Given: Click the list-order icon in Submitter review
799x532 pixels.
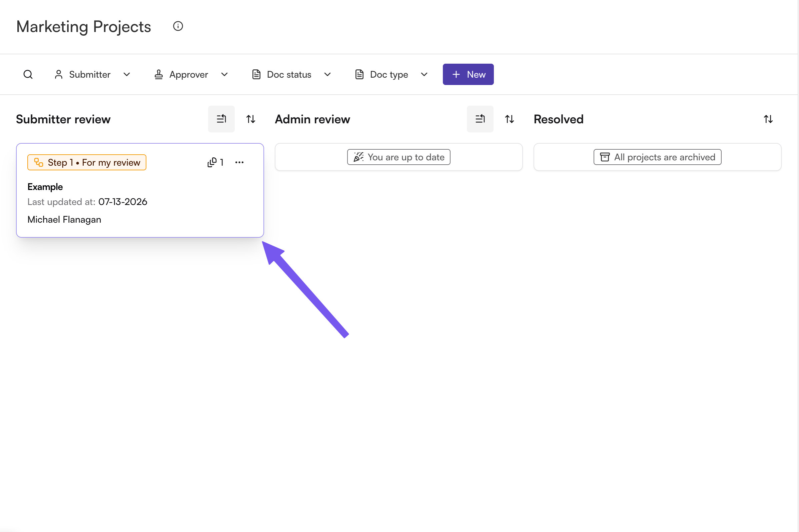Looking at the screenshot, I should pyautogui.click(x=221, y=119).
